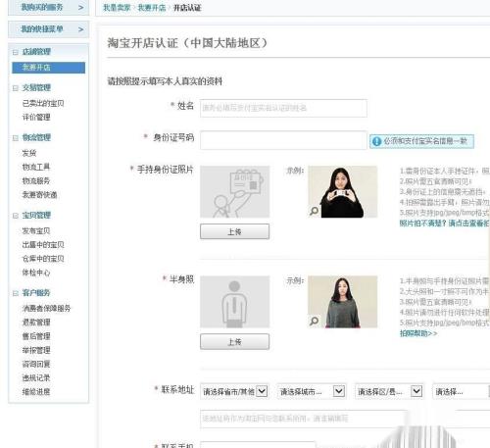Open 评价管理 in sidebar
The width and height of the screenshot is (490, 448).
(36, 118)
